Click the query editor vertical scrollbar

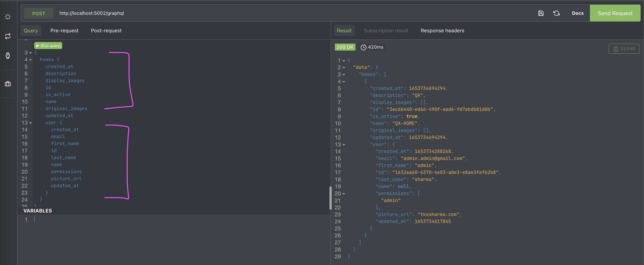(330, 198)
